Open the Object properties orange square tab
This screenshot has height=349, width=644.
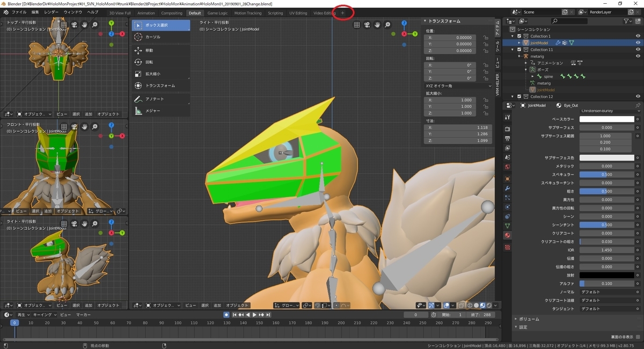coord(507,178)
